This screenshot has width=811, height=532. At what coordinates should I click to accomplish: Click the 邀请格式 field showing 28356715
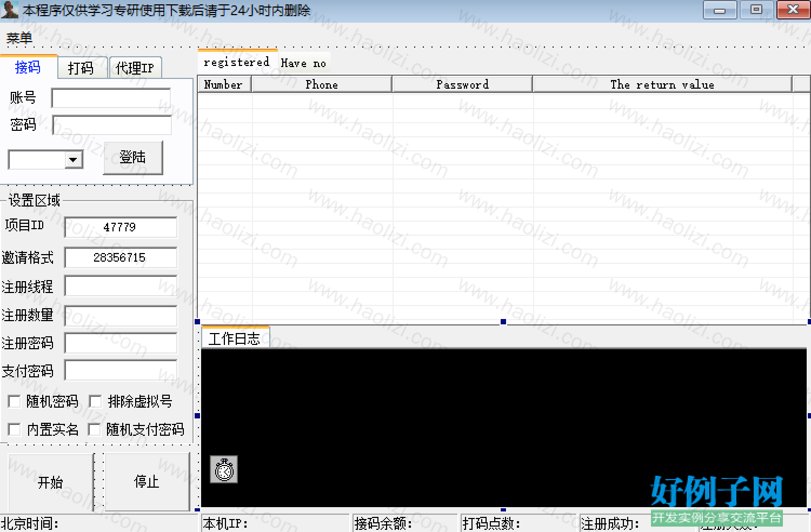pos(121,257)
